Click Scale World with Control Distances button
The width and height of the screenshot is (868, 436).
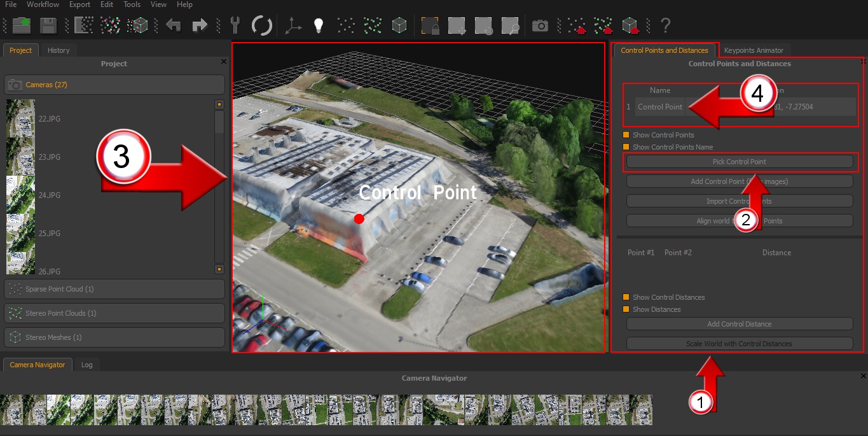pyautogui.click(x=740, y=344)
